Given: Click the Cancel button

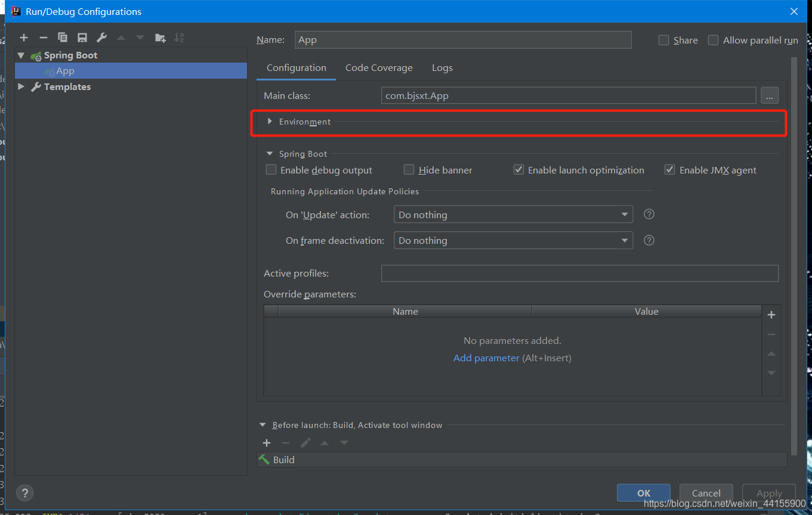Looking at the screenshot, I should (x=706, y=493).
